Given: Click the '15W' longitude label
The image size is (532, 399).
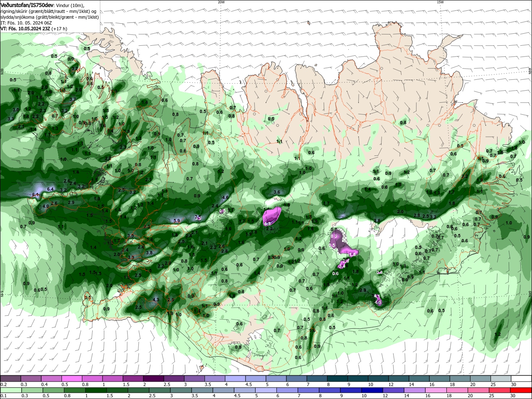Looking at the screenshot, I should point(440,2).
